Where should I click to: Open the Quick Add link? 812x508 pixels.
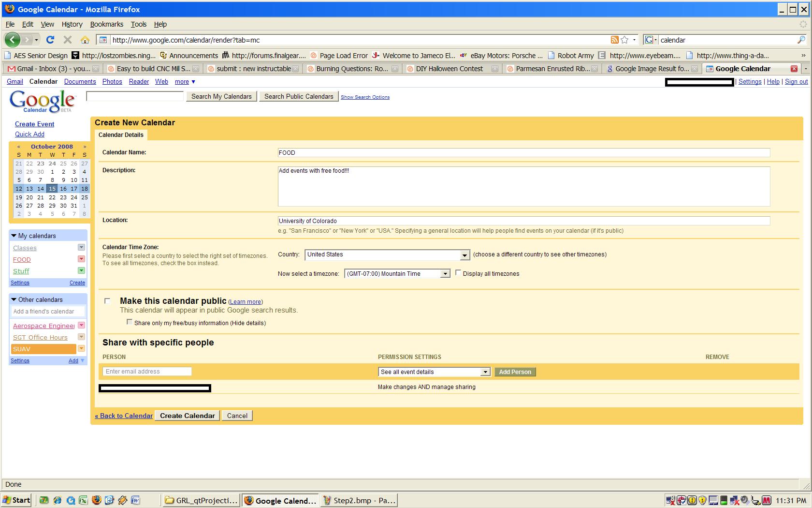tap(29, 134)
